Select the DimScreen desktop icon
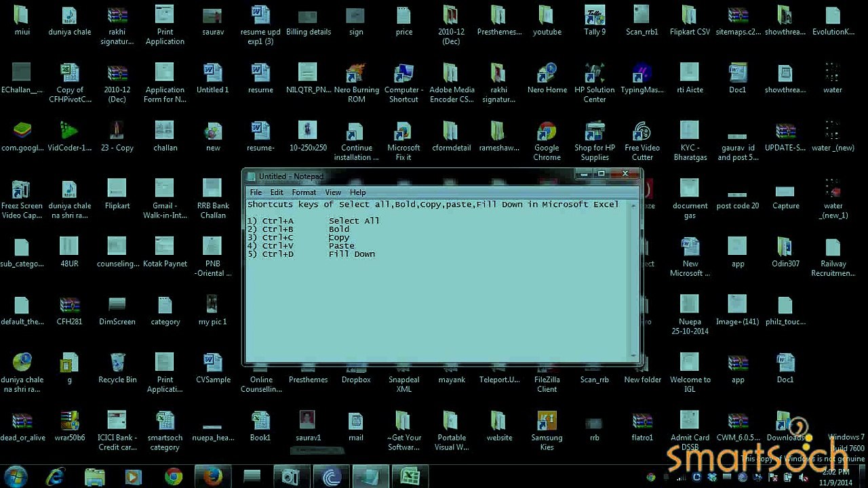Image resolution: width=868 pixels, height=488 pixels. [x=117, y=310]
